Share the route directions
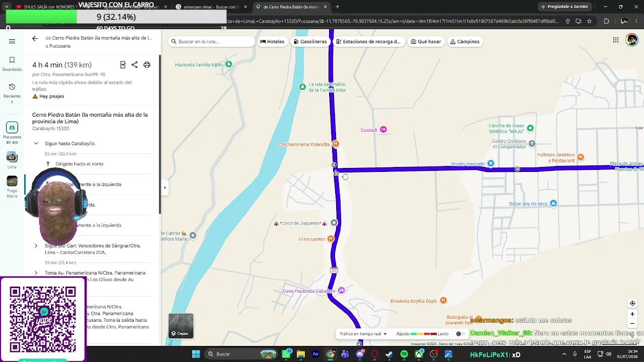 tap(134, 65)
